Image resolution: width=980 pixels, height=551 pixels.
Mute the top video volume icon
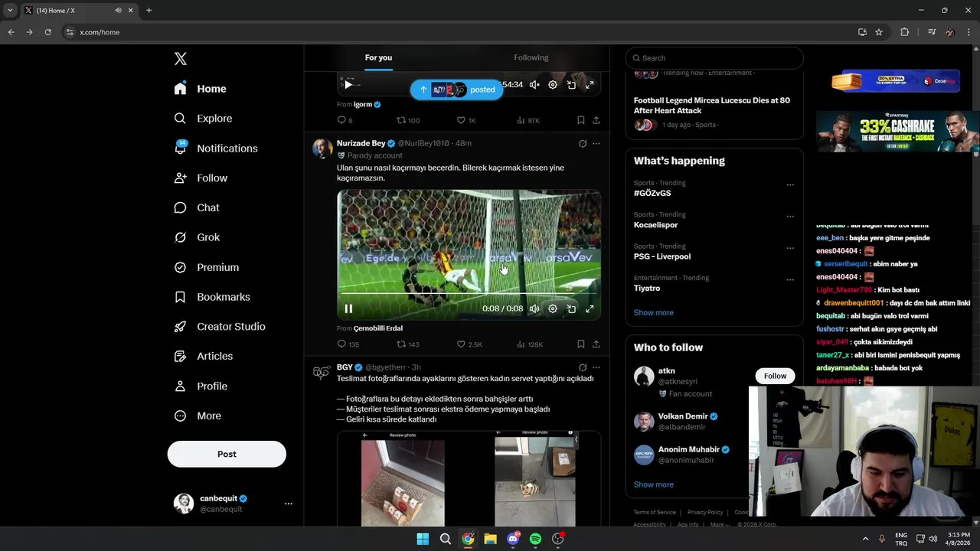coord(534,85)
